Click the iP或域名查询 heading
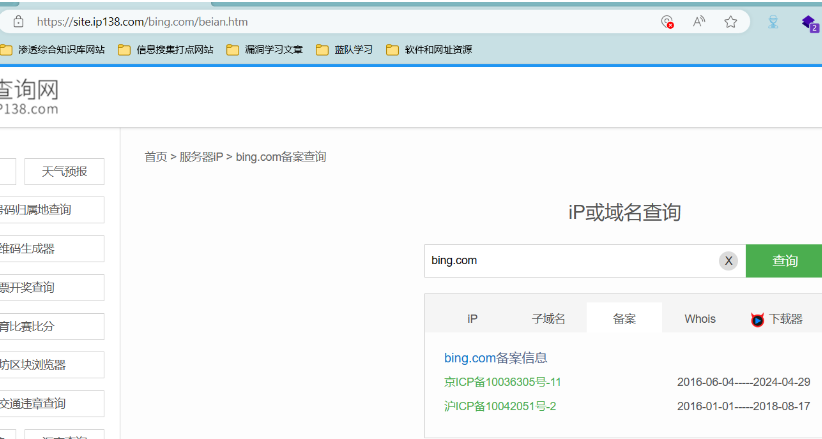Viewport: 822px width, 439px height. [624, 212]
